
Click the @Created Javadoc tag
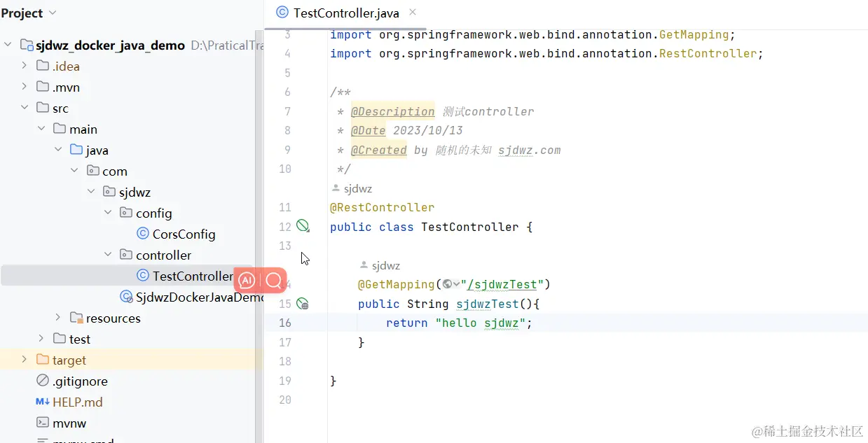click(379, 150)
